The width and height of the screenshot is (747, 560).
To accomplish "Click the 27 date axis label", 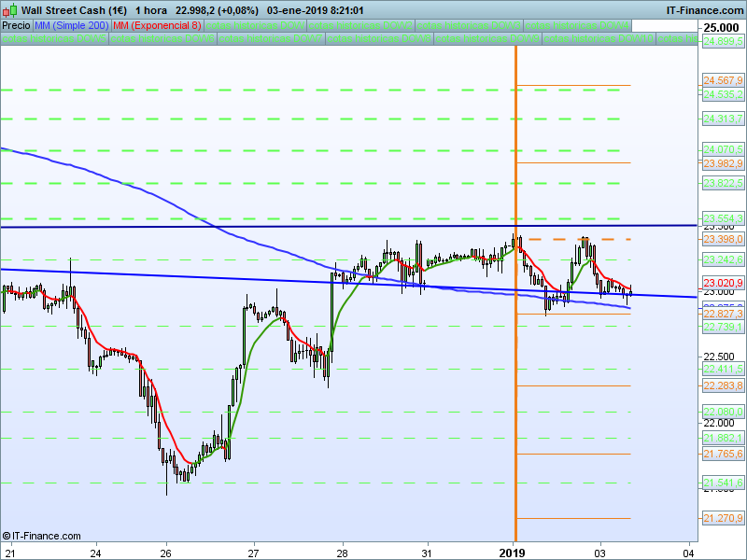I will pyautogui.click(x=253, y=553).
